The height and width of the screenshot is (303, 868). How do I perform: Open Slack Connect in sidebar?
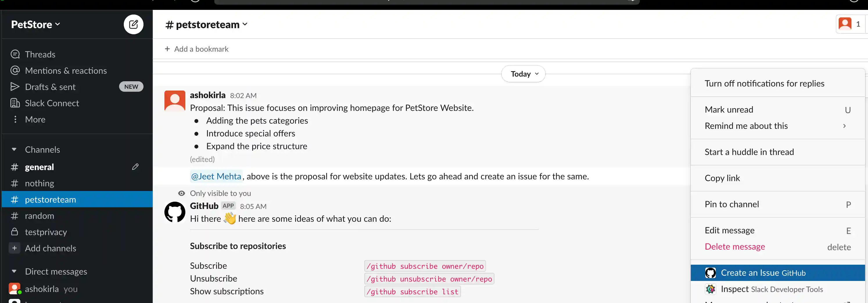[x=52, y=103]
